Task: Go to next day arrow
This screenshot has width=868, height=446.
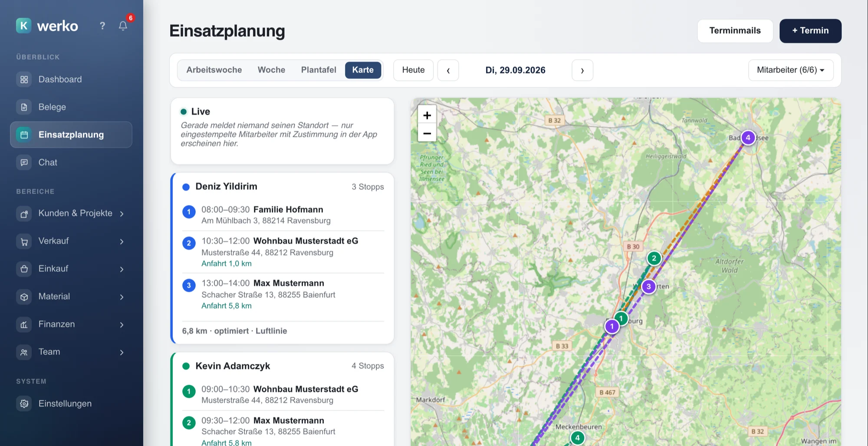Action: click(582, 70)
